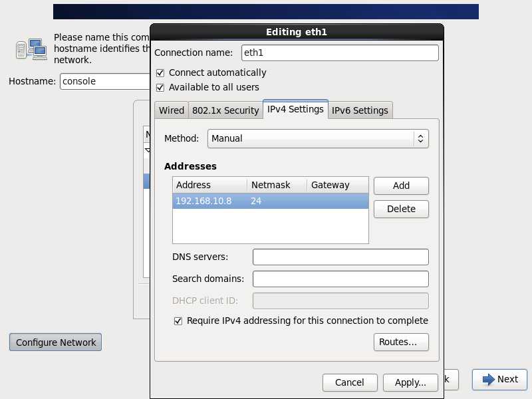Viewport: 532px width, 399px height.
Task: Click the Hostname field containing console
Action: coord(105,81)
